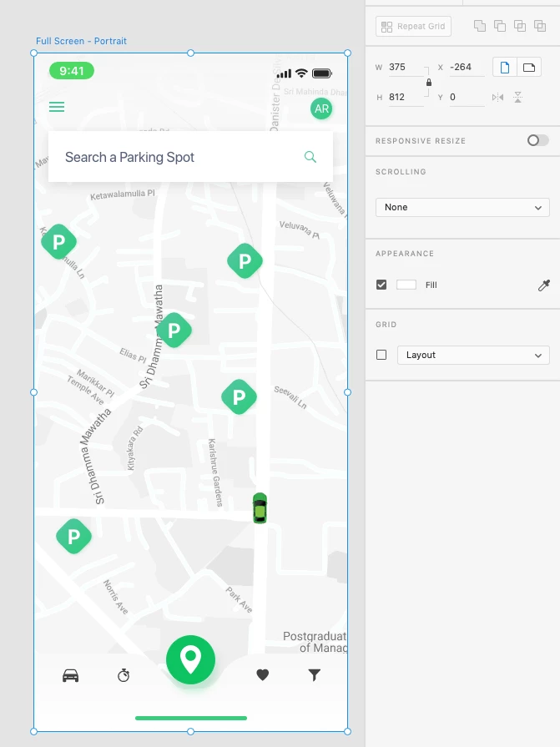This screenshot has height=747, width=560.
Task: Flip horizontally using the flip icon
Action: tap(497, 97)
